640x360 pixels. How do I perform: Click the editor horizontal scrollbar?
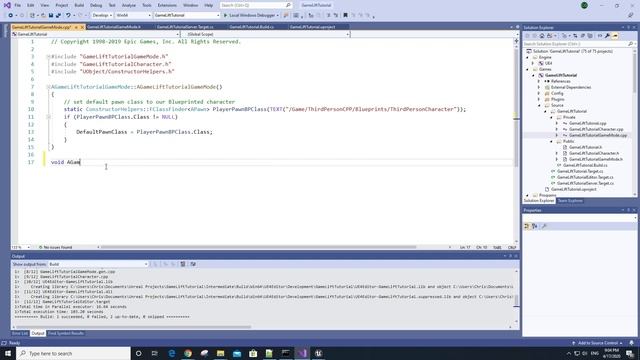tap(258, 247)
